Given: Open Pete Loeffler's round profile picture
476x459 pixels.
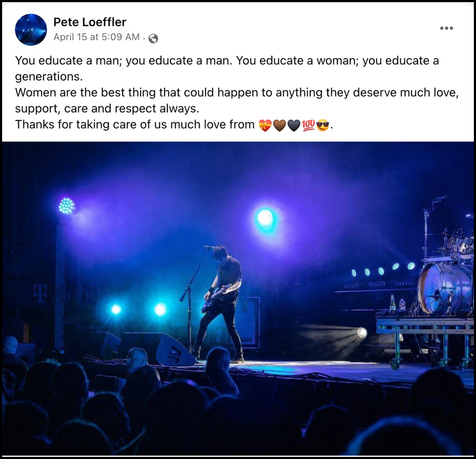Looking at the screenshot, I should (x=31, y=30).
